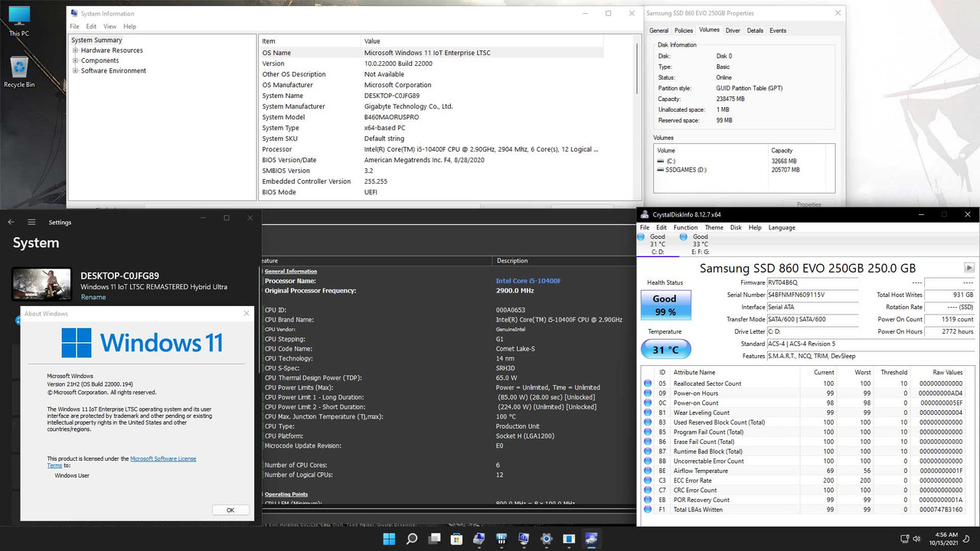Open Disk menu in CrystalDiskInfo

tap(736, 227)
